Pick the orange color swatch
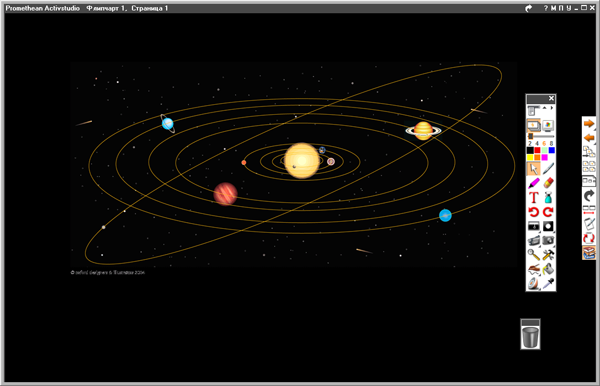 tap(537, 157)
